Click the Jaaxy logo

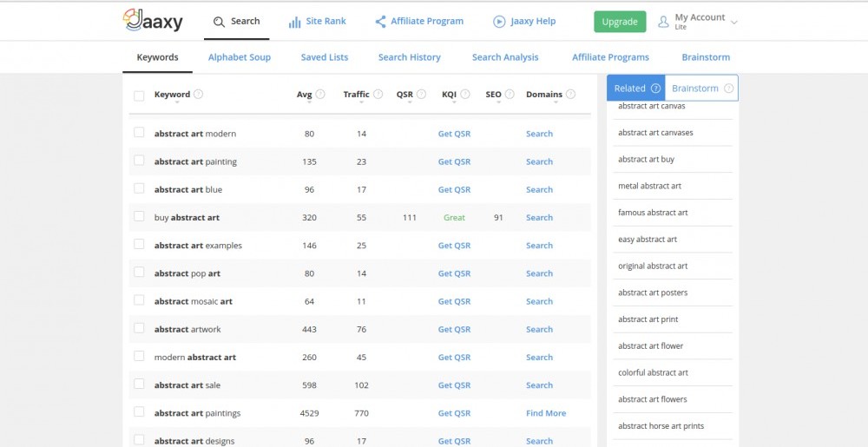pyautogui.click(x=153, y=21)
